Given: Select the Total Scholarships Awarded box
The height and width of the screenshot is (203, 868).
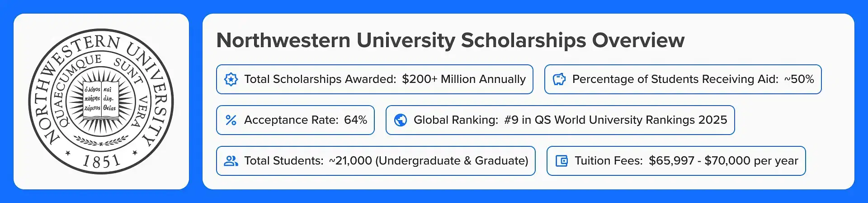Looking at the screenshot, I should point(375,79).
